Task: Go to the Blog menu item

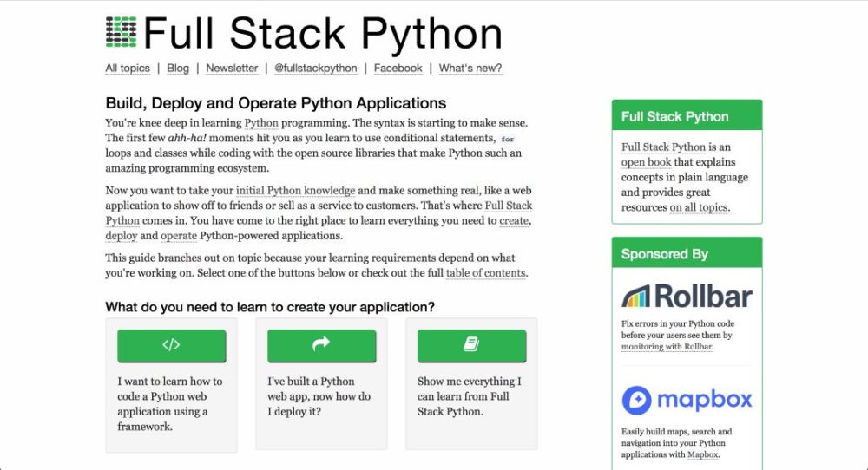Action: click(x=178, y=69)
